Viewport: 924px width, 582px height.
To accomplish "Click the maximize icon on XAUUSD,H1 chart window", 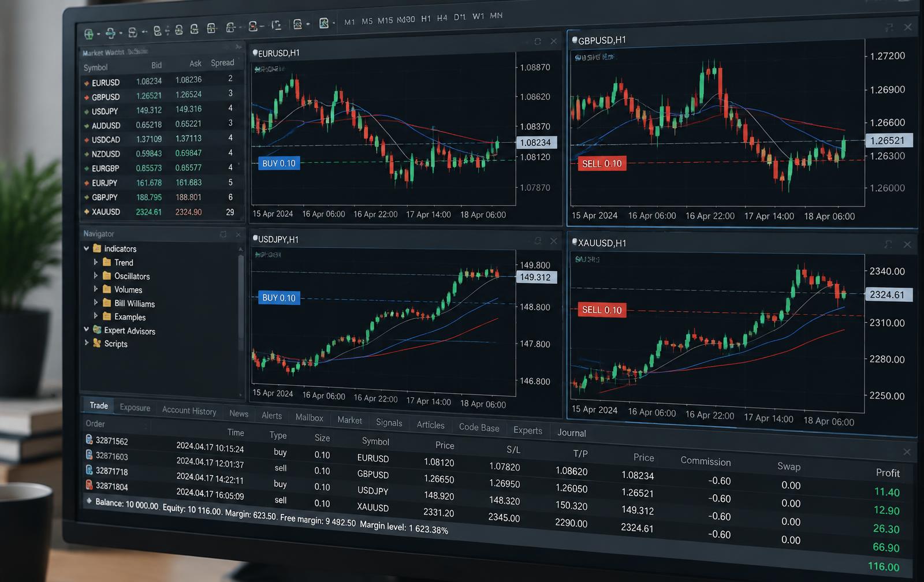I will click(888, 245).
